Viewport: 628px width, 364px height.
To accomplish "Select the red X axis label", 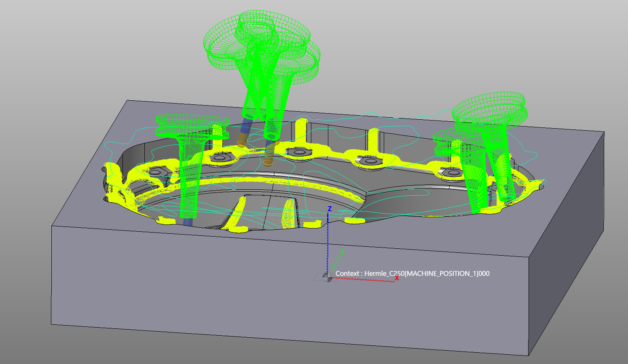I will click(397, 278).
